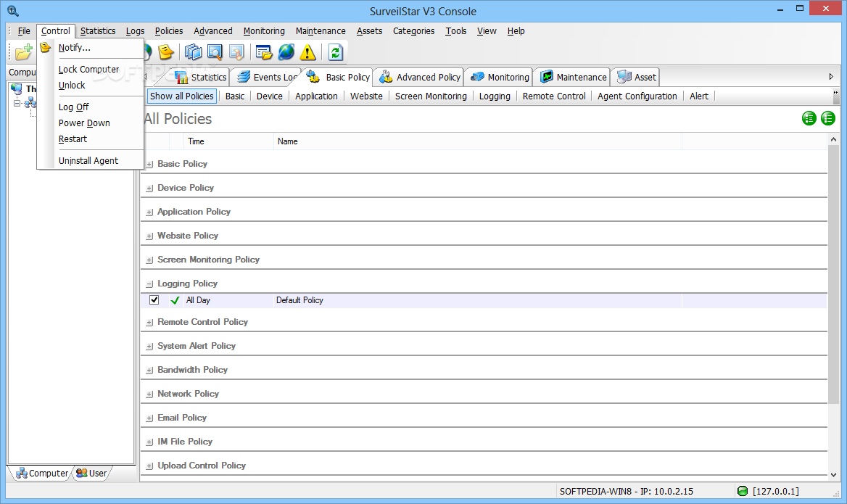Click the left green list icon beside All Policies
Image resolution: width=847 pixels, height=504 pixels.
coord(809,118)
